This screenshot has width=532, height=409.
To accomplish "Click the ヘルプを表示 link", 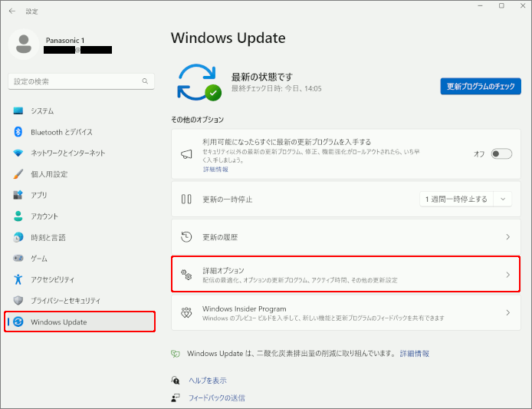I will (x=208, y=381).
